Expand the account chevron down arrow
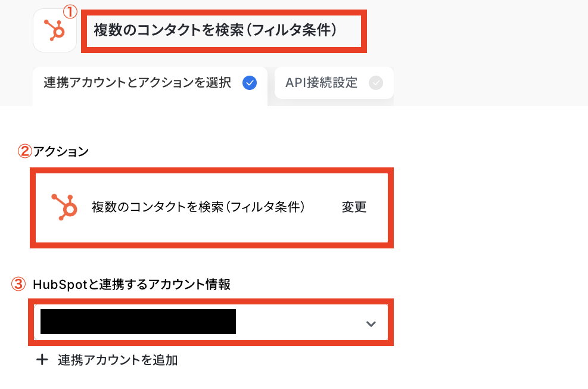Screen dimensions: 588x389 pyautogui.click(x=371, y=324)
